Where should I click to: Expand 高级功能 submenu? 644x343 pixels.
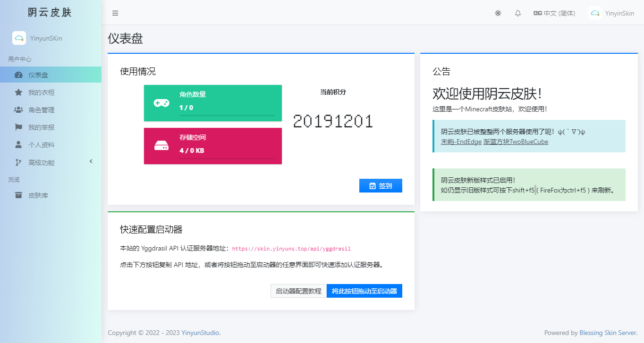point(51,162)
